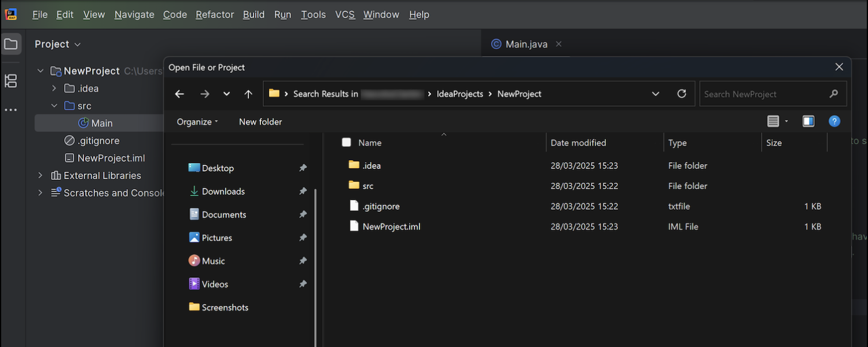Click the Back arrow in file dialog

179,94
